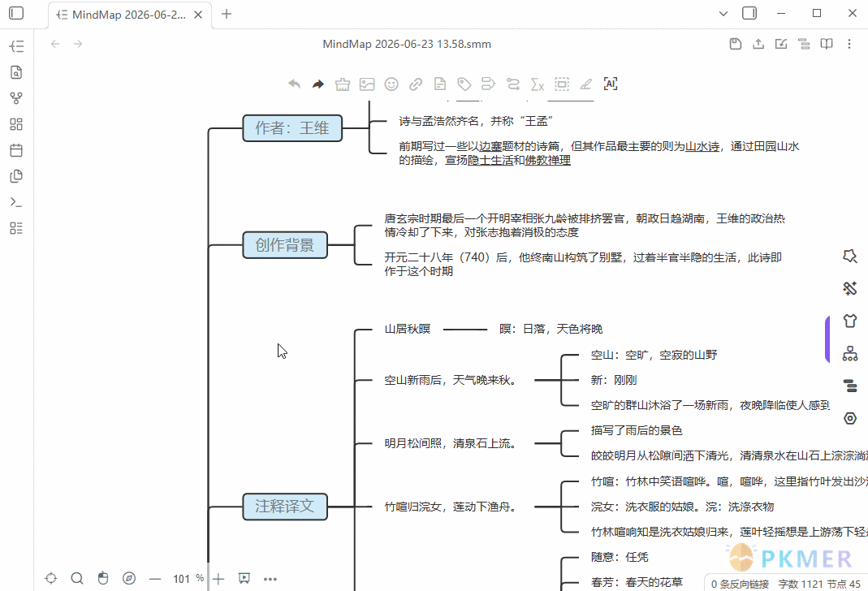This screenshot has height=591, width=868.
Task: Add a hyperlink with the chain icon
Action: tap(416, 84)
